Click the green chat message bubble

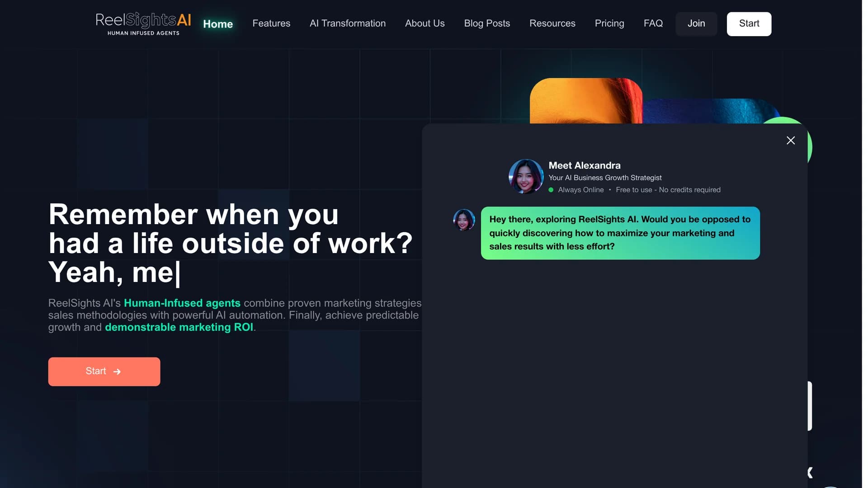pyautogui.click(x=620, y=233)
